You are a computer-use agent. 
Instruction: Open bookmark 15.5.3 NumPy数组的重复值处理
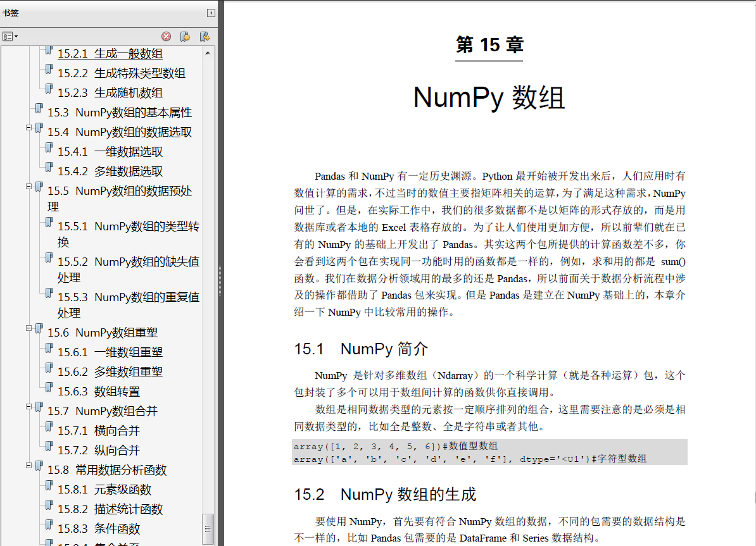click(x=129, y=305)
